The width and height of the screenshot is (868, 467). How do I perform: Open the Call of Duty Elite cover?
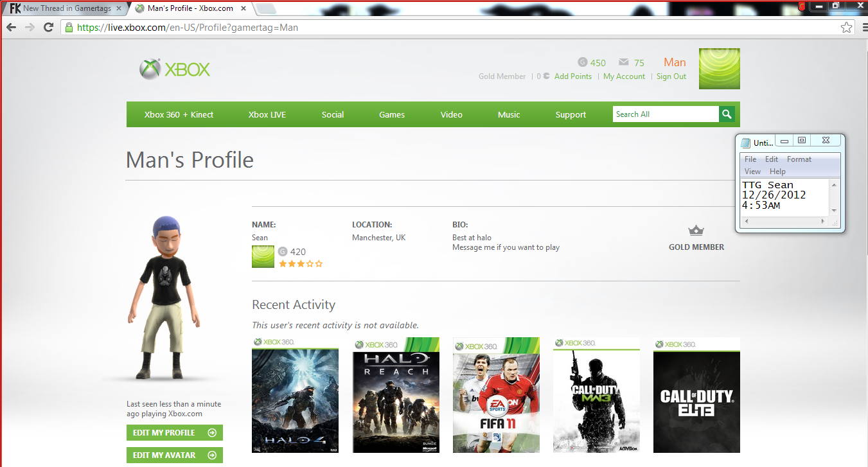696,395
